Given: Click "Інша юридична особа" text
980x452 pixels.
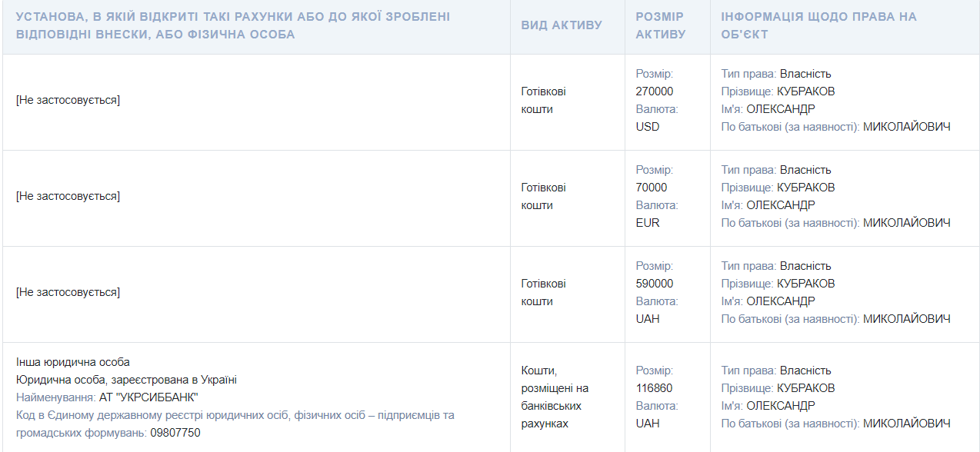Looking at the screenshot, I should point(73,362).
